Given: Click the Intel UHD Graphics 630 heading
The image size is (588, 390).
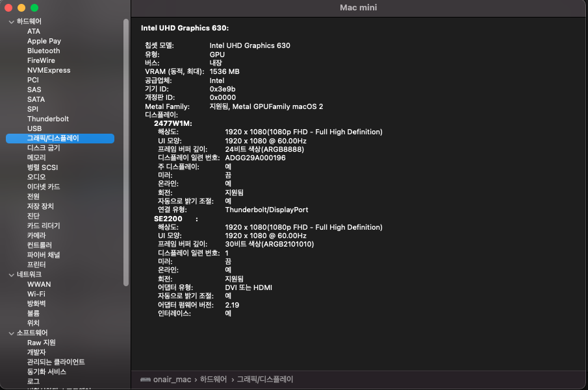Looking at the screenshot, I should pyautogui.click(x=185, y=28).
